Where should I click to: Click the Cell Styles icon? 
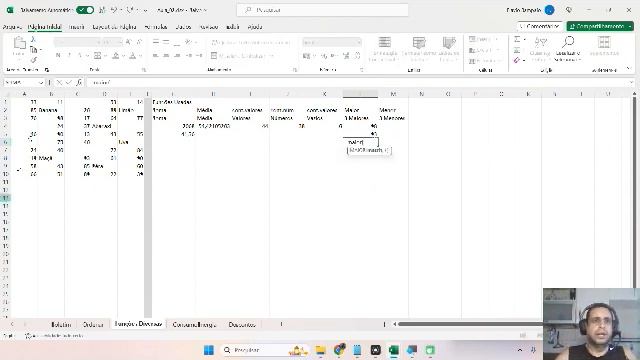coord(449,43)
